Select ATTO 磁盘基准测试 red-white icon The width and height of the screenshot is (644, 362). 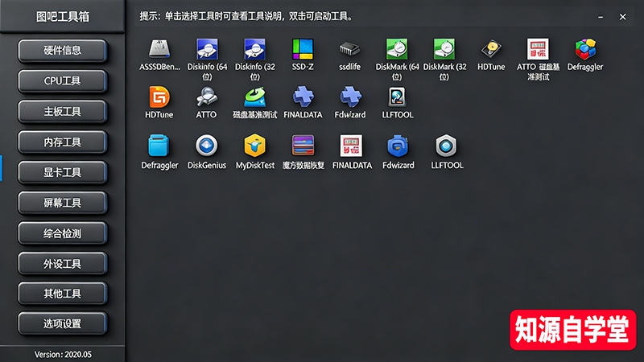coord(538,49)
